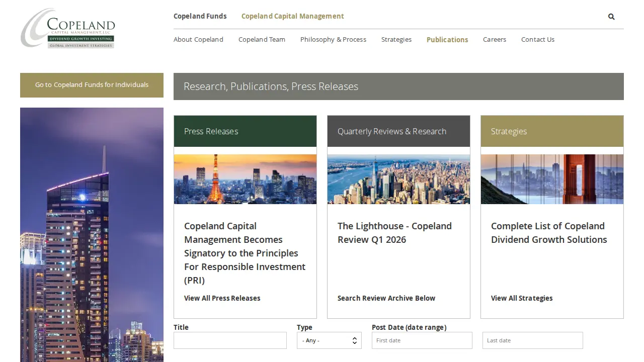Focus the First date input field
The image size is (644, 362).
(422, 340)
